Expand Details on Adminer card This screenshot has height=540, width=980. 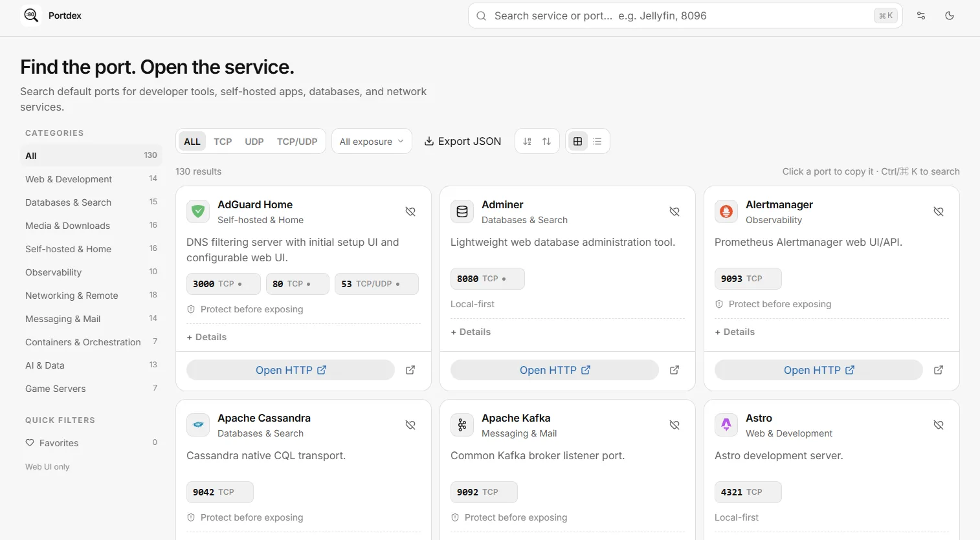(x=471, y=332)
